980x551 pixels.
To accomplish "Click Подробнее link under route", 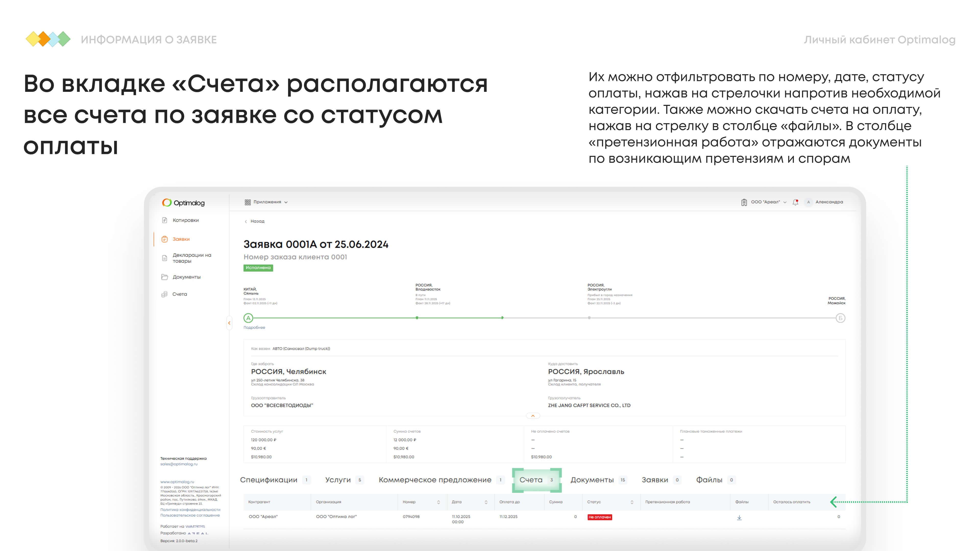I will (254, 327).
